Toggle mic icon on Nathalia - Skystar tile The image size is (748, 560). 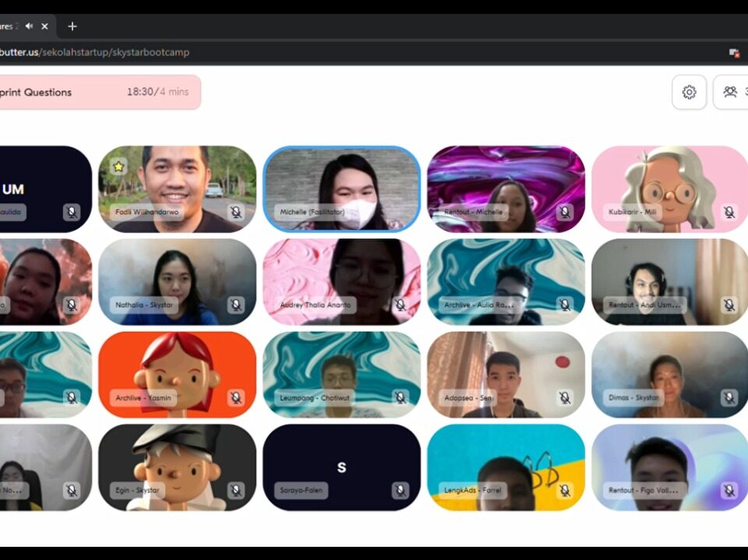pyautogui.click(x=235, y=305)
